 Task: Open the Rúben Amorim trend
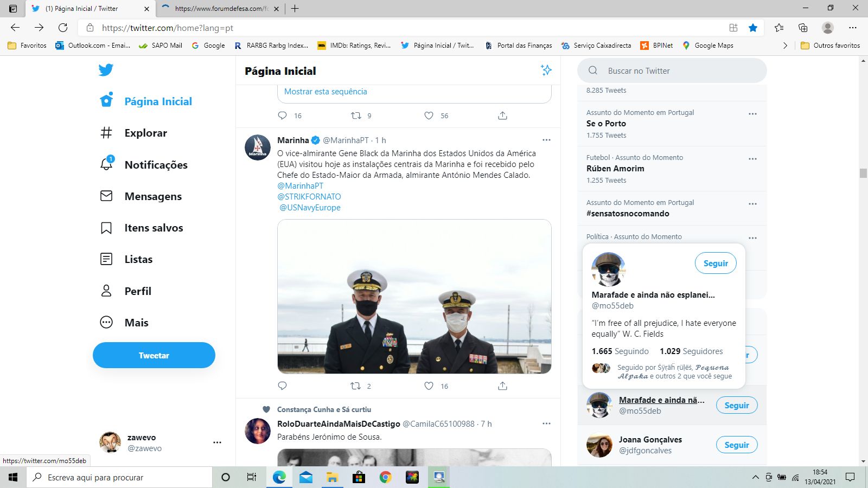coord(615,169)
